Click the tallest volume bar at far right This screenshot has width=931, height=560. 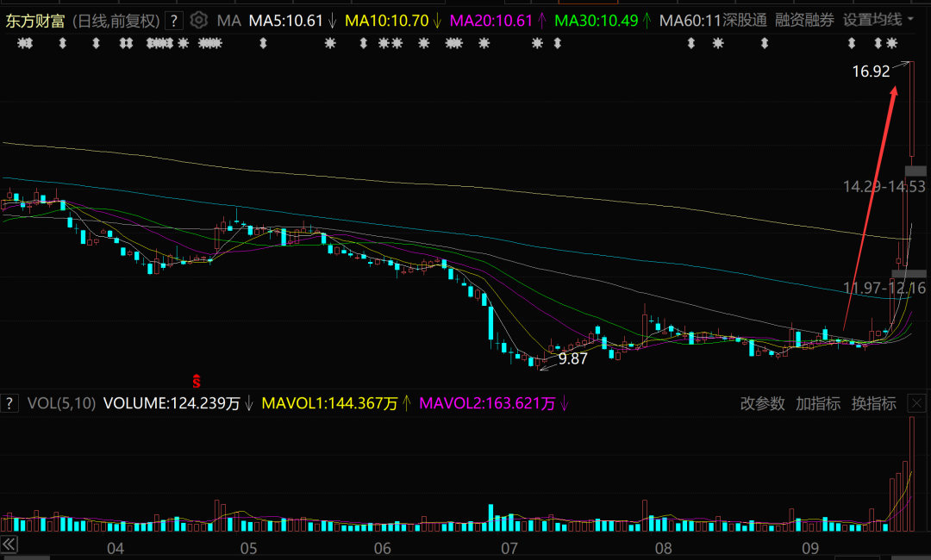click(912, 474)
